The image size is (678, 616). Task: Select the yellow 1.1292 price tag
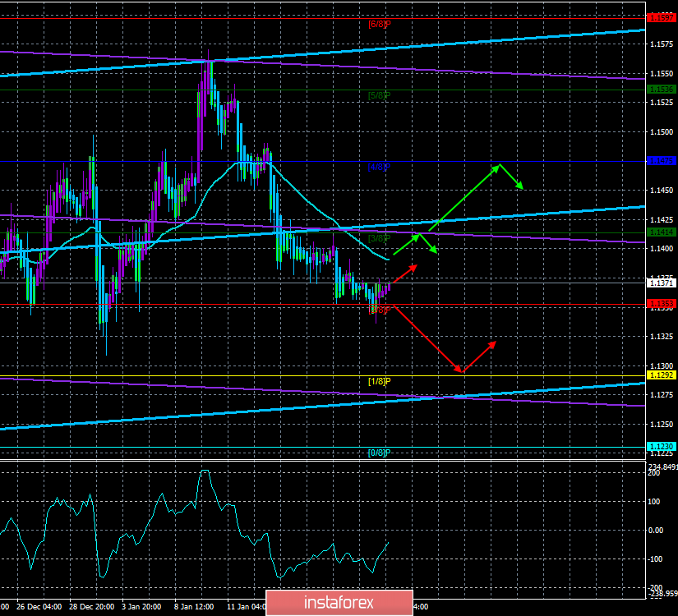tap(662, 375)
